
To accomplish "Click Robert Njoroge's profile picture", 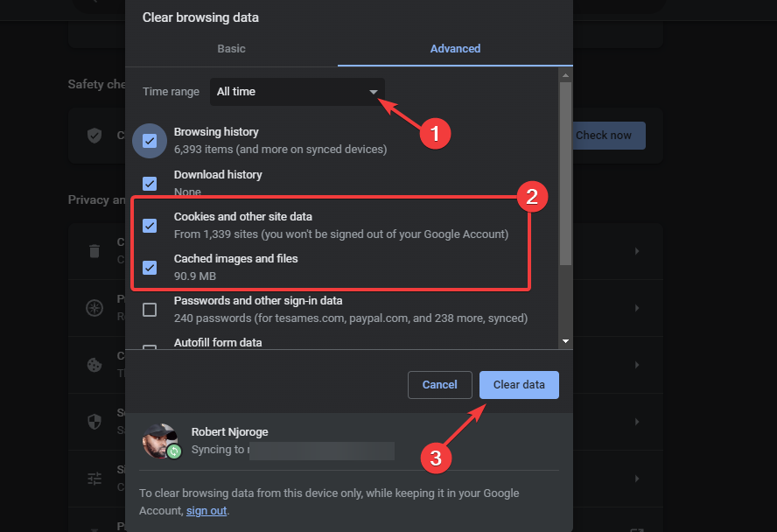I will coord(162,440).
